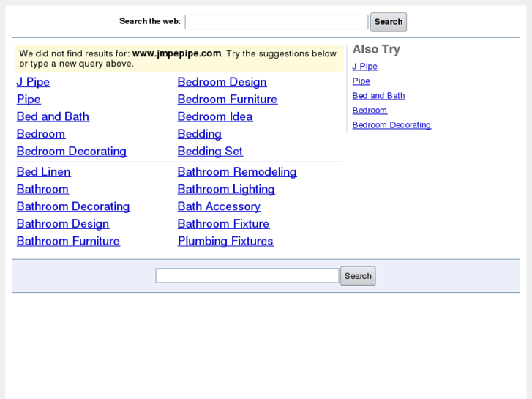Open the Bedroom Idea link

coord(215,116)
